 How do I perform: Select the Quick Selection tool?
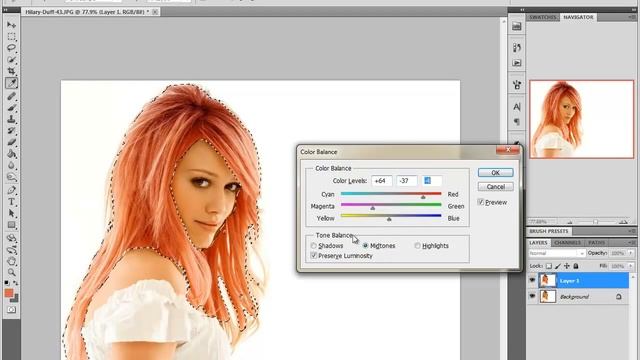pyautogui.click(x=11, y=60)
